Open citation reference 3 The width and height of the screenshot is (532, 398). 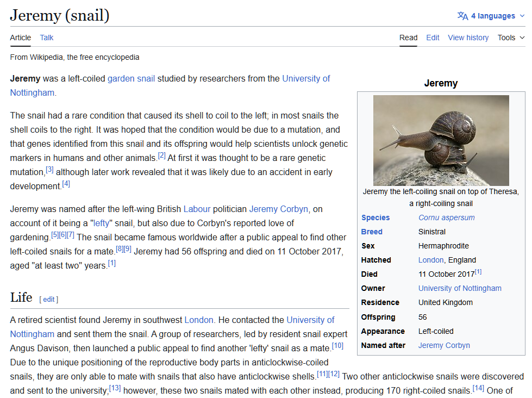click(x=49, y=170)
